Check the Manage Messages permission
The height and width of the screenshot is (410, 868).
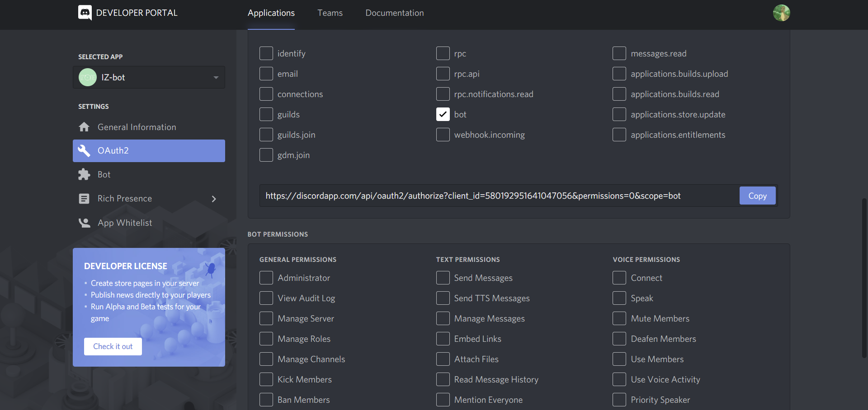pos(443,318)
